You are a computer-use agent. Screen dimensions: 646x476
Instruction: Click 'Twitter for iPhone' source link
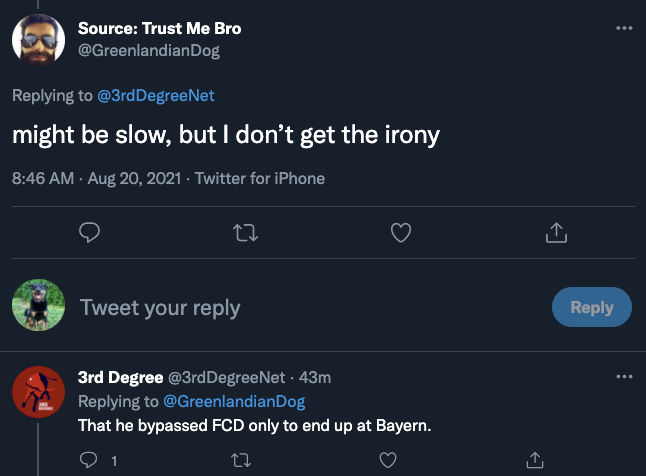(260, 178)
